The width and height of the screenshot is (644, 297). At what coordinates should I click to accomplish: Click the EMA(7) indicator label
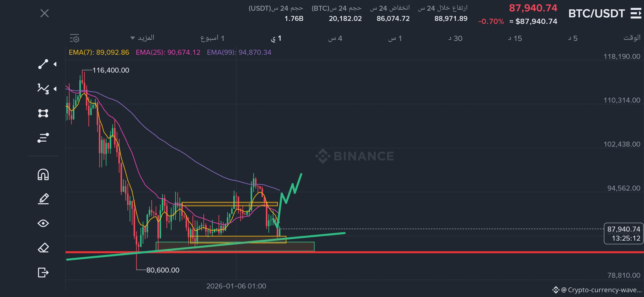pyautogui.click(x=99, y=52)
